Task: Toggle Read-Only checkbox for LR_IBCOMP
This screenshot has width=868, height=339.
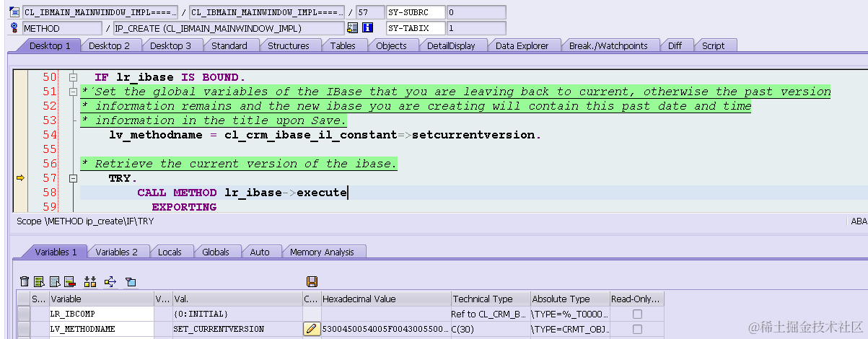Action: tap(636, 314)
